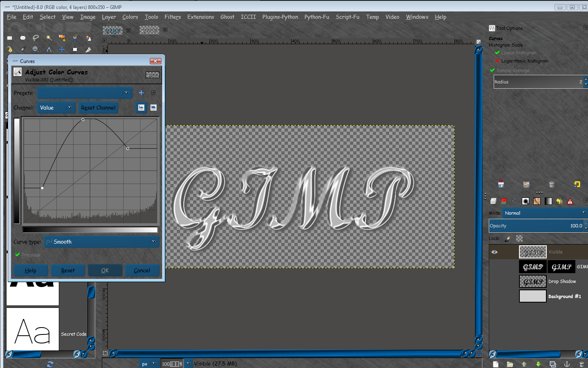Viewport: 588px width, 368px height.
Task: Open the Curve type Smooth dropdown
Action: click(x=101, y=242)
